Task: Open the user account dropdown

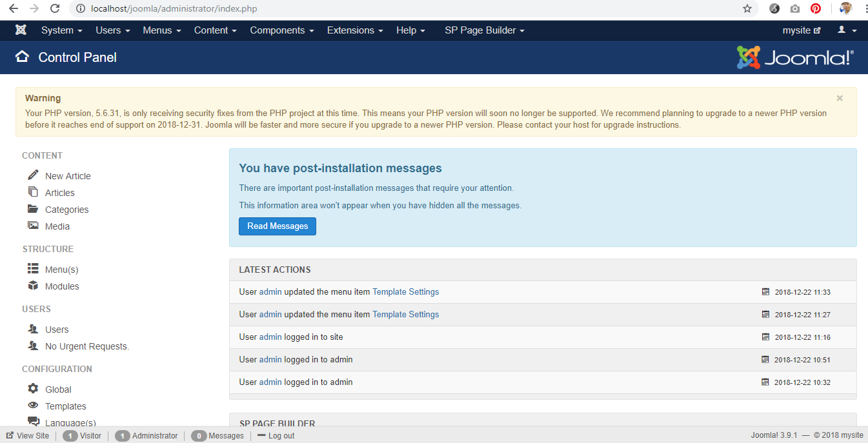Action: tap(847, 30)
